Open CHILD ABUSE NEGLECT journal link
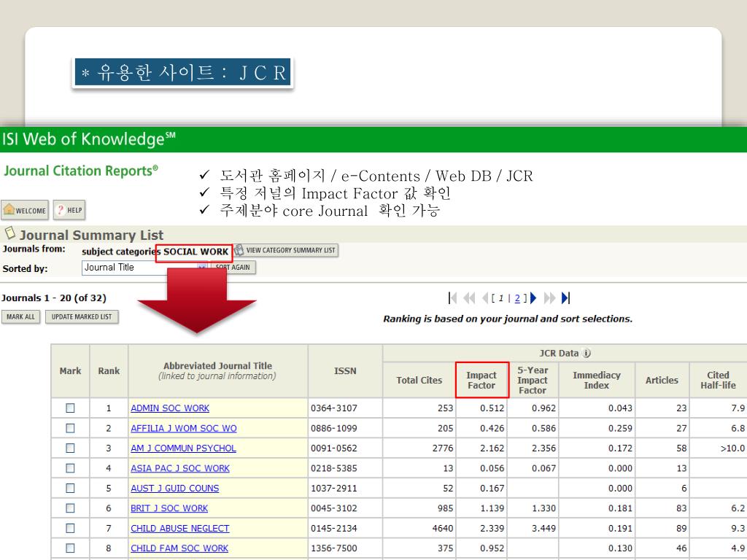Image resolution: width=747 pixels, height=560 pixels. point(180,528)
